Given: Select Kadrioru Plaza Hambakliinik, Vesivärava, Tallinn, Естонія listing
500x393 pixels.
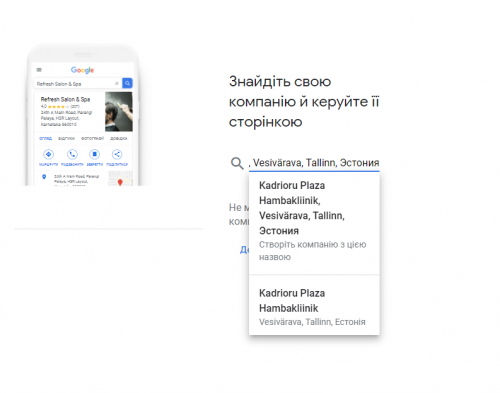Looking at the screenshot, I should (314, 306).
